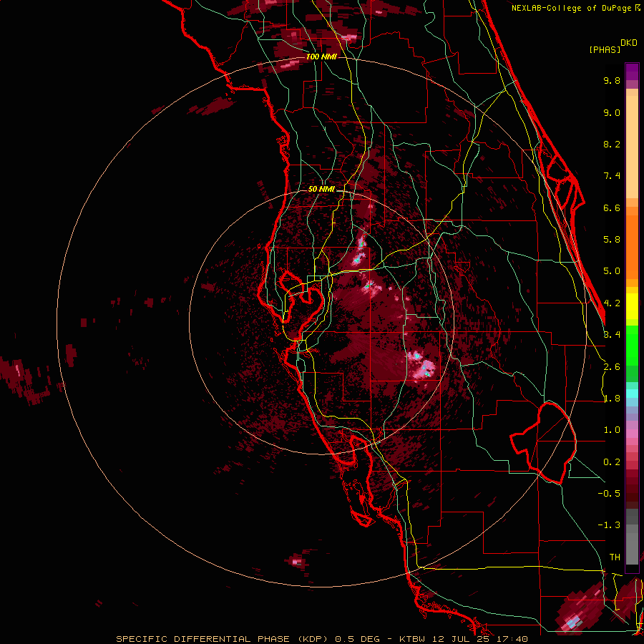Pick the bright green segment of the color bar
Image resolution: width=644 pixels, height=644 pixels.
(632, 345)
